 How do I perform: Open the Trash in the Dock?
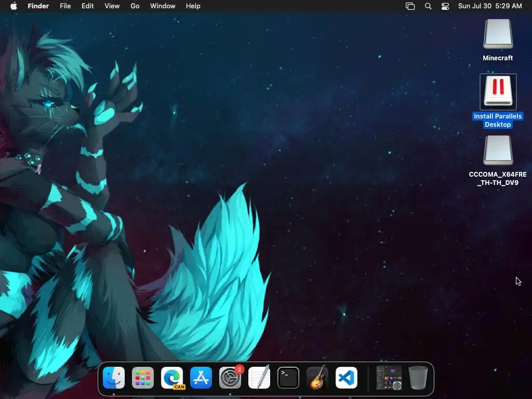pos(418,378)
